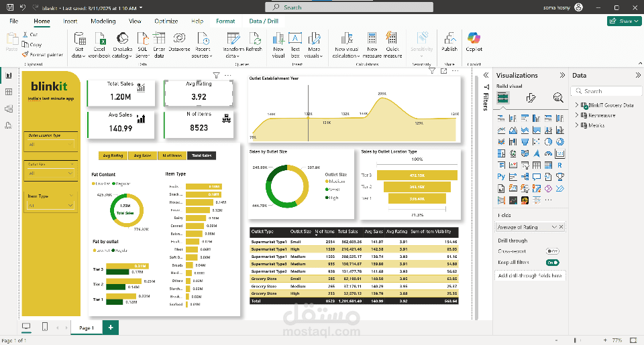Click the SQL Server source icon

click(x=142, y=39)
